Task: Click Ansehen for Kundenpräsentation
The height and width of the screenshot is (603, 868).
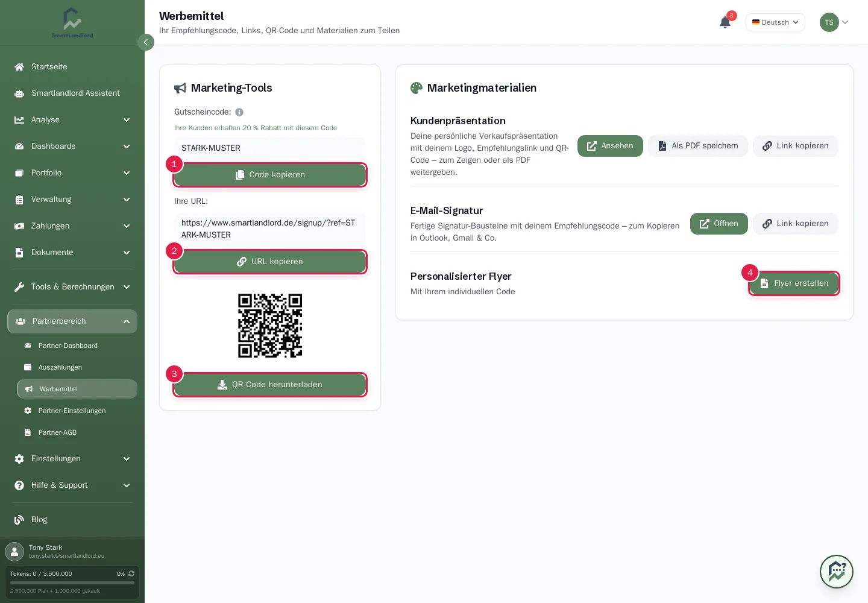Action: [610, 146]
